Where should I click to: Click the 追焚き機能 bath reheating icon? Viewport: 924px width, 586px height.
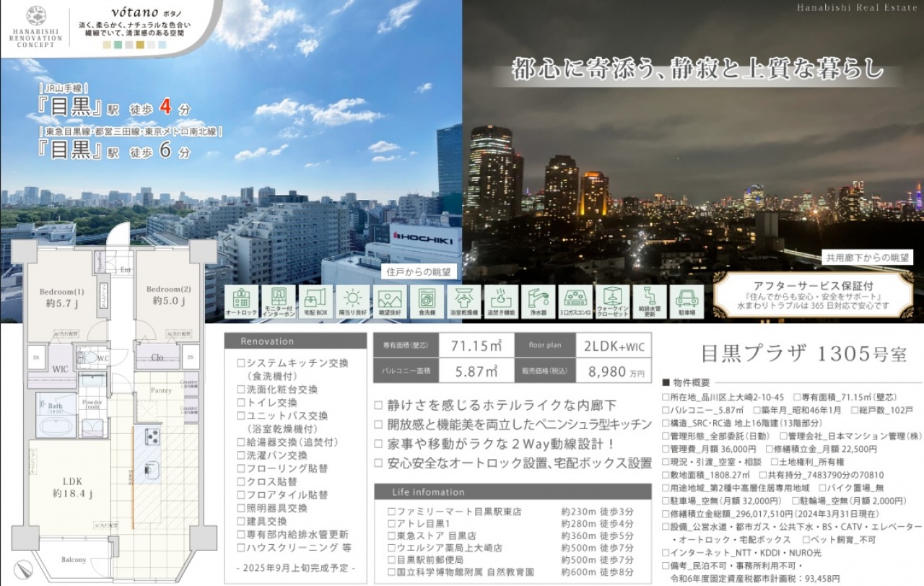click(x=500, y=302)
